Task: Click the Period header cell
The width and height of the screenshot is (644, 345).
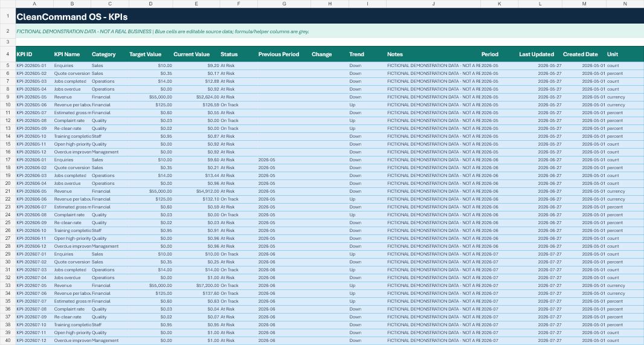Action: coord(500,54)
